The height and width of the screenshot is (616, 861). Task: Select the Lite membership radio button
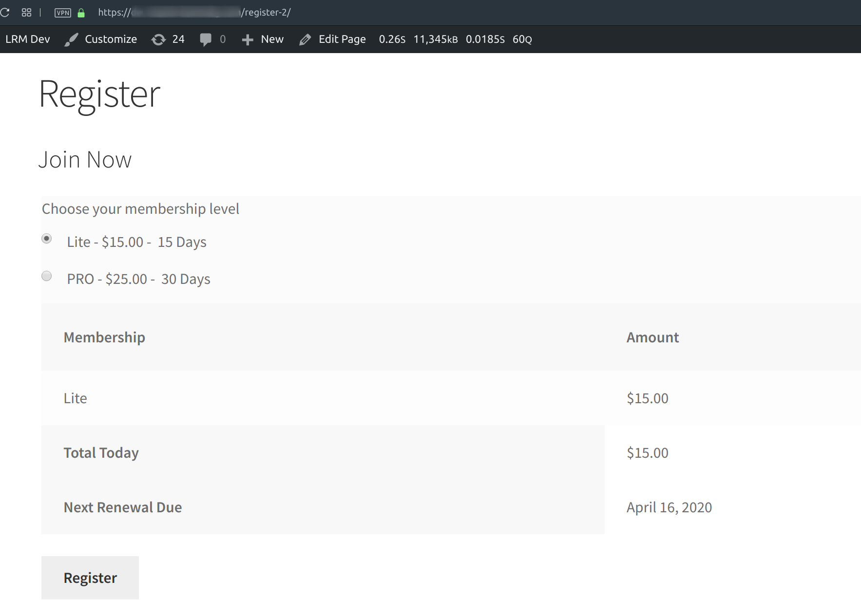coord(46,239)
